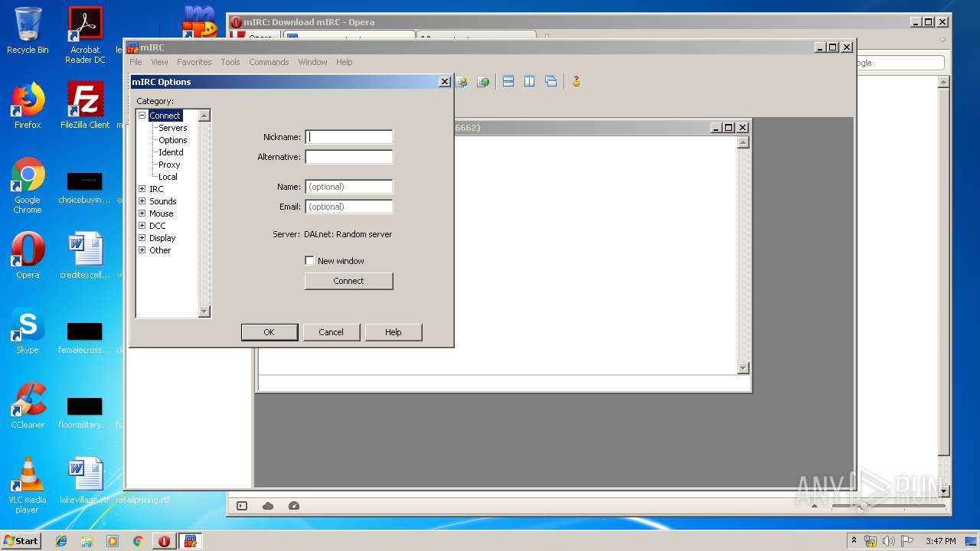Viewport: 980px width, 551px height.
Task: Click the mIRC toolbar globe list icon
Action: click(483, 81)
